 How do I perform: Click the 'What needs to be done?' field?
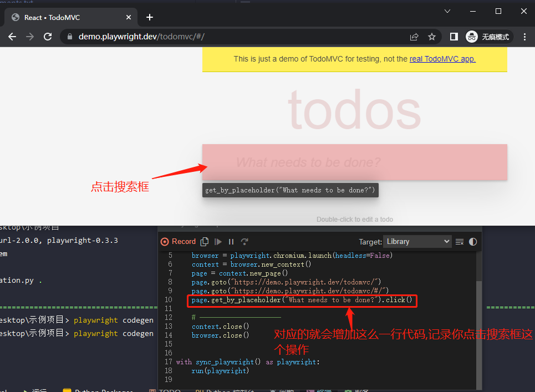[354, 162]
